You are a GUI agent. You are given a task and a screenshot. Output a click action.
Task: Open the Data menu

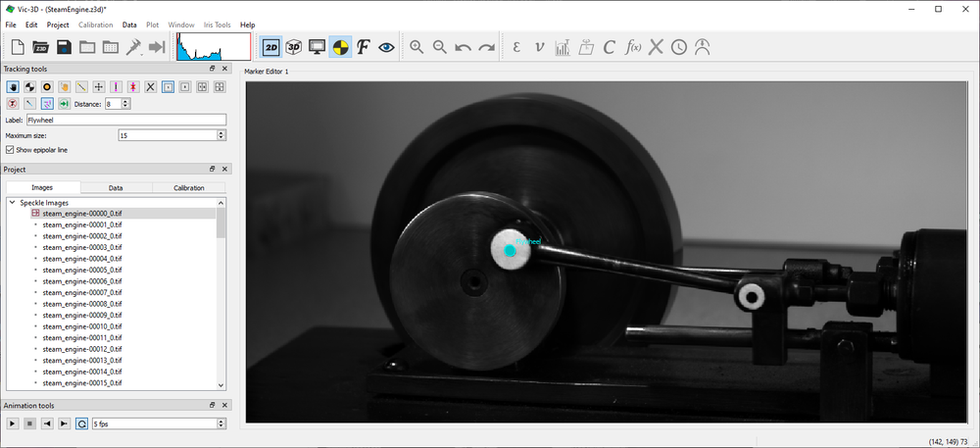tap(129, 25)
